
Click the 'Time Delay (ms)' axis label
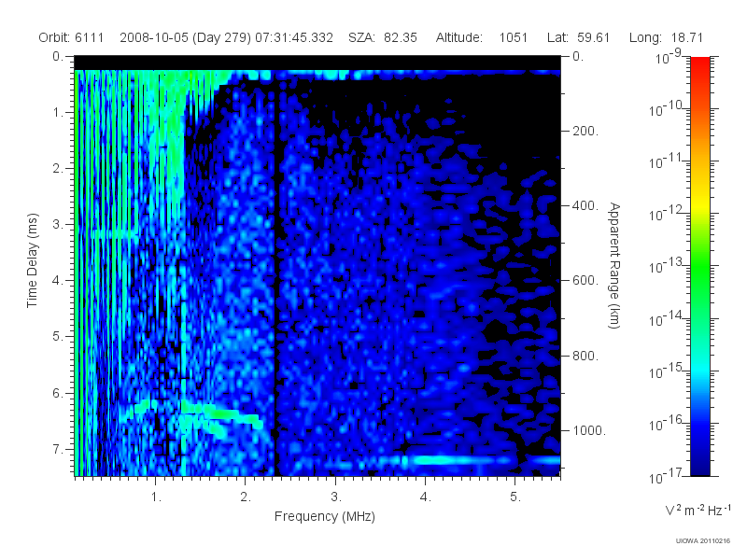[32, 260]
